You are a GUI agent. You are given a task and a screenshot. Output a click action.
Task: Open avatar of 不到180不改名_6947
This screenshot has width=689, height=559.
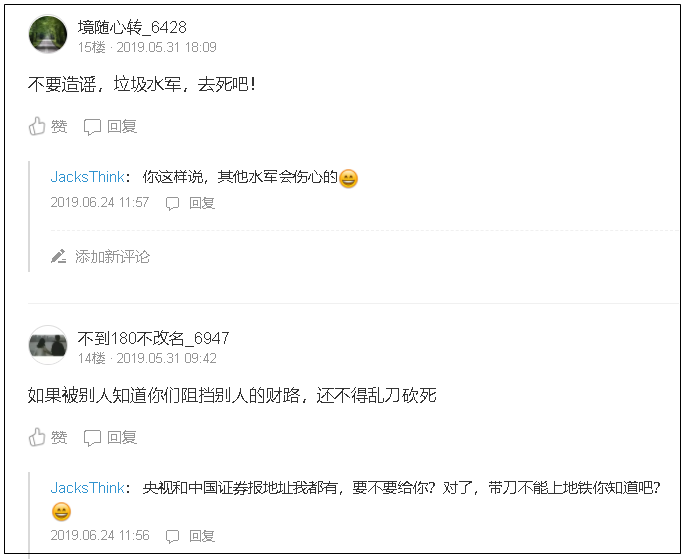pos(48,345)
